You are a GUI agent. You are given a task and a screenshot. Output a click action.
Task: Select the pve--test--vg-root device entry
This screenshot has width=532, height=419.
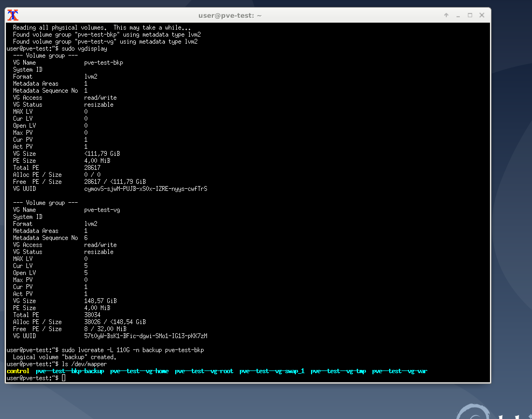[x=204, y=371]
